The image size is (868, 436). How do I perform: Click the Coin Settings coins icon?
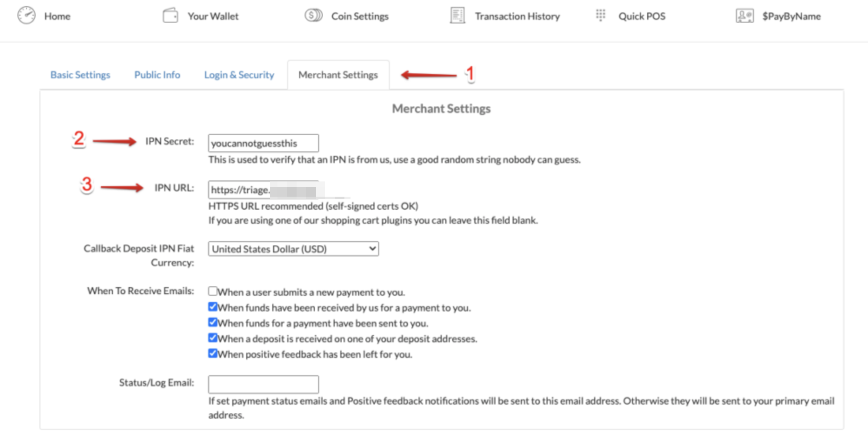314,16
